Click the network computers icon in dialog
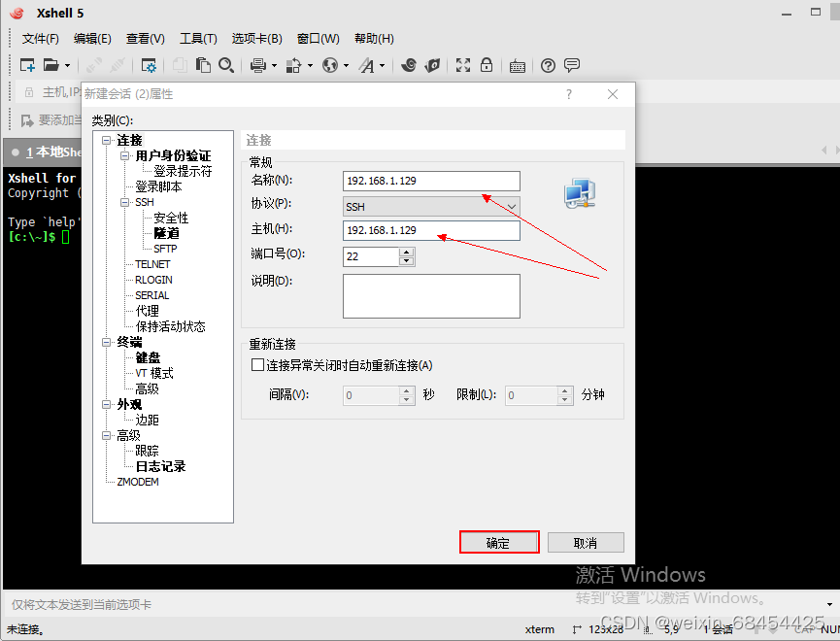The width and height of the screenshot is (840, 641). tap(580, 193)
